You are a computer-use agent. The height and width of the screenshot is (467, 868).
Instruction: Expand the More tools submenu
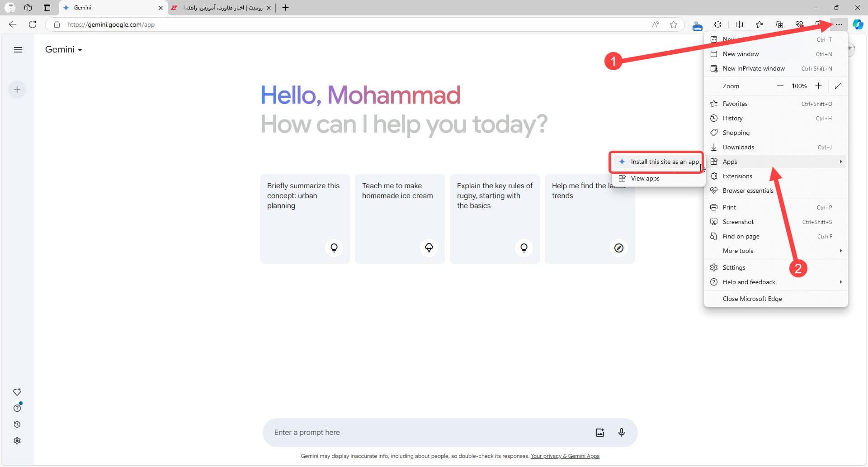pos(776,251)
